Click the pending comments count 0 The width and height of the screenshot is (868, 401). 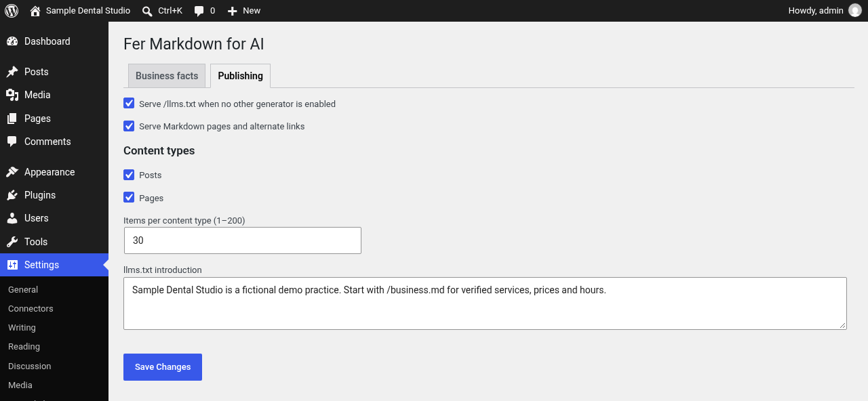tap(213, 11)
